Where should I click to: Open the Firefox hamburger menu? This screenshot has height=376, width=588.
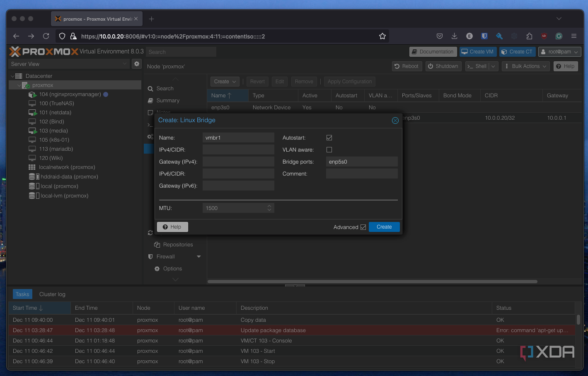coord(574,36)
